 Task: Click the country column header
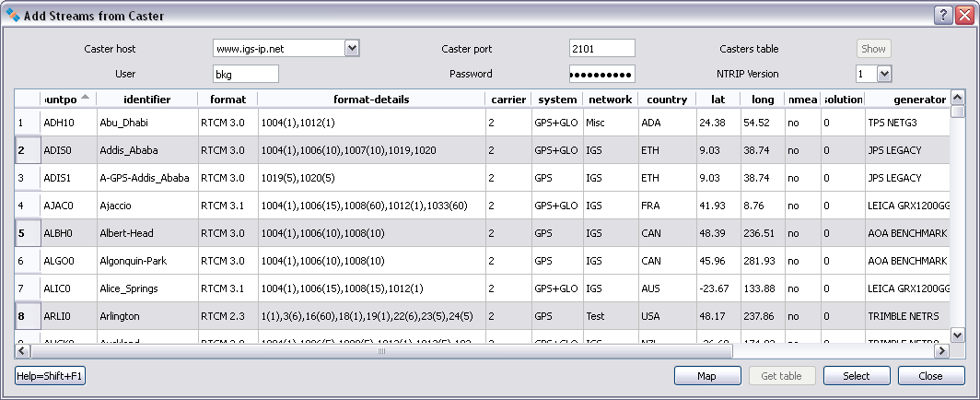pos(667,99)
